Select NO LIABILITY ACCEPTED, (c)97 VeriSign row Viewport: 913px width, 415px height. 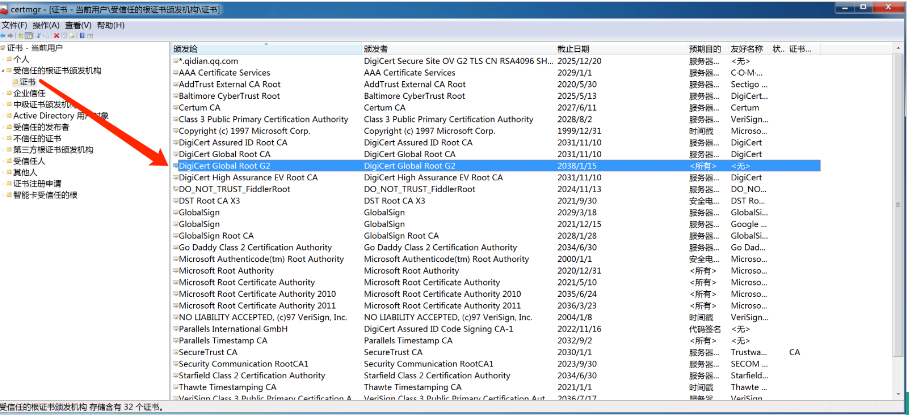click(x=496, y=317)
